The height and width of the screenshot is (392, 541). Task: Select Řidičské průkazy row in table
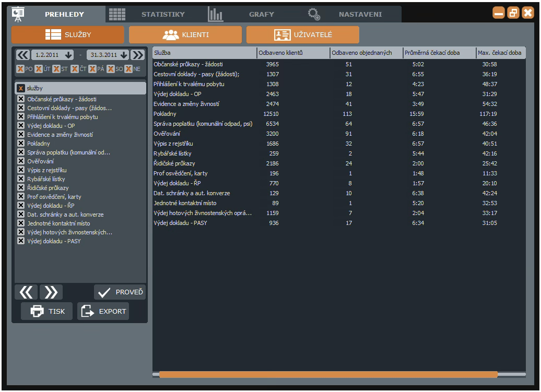tap(339, 163)
